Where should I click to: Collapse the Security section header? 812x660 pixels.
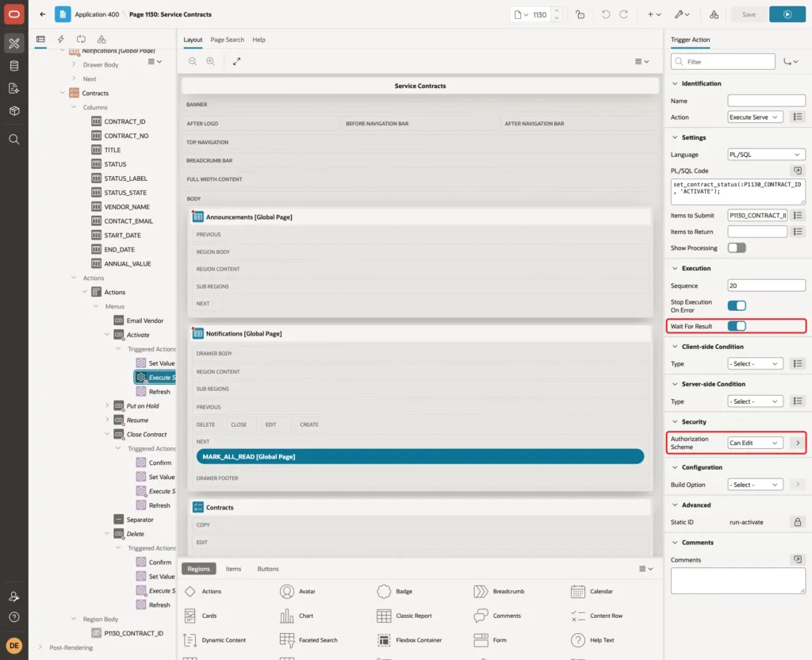tap(675, 422)
